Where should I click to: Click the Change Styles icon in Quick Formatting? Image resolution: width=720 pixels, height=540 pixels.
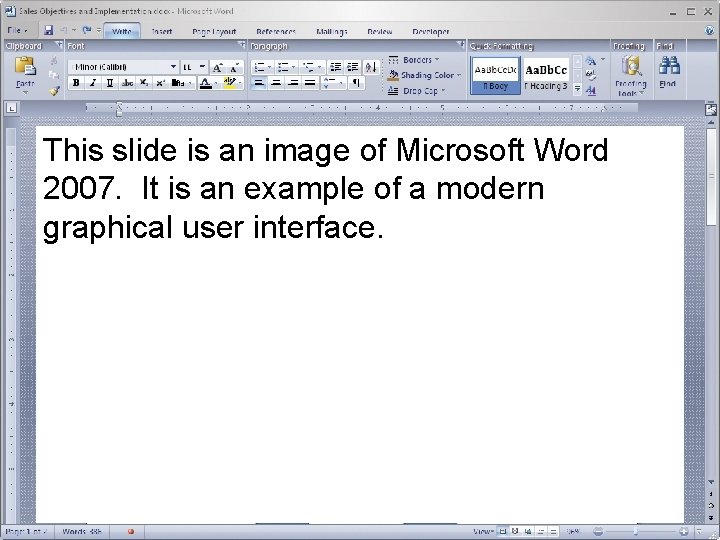coord(591,61)
